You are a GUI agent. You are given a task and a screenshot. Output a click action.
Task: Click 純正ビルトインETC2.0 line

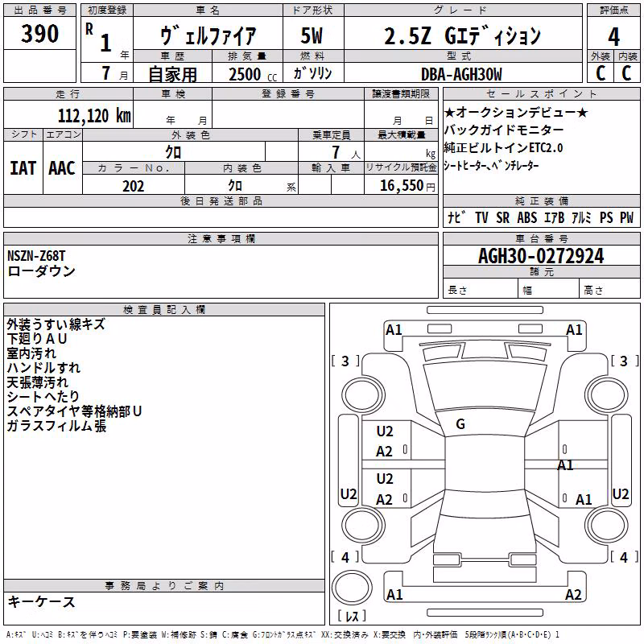(x=504, y=148)
